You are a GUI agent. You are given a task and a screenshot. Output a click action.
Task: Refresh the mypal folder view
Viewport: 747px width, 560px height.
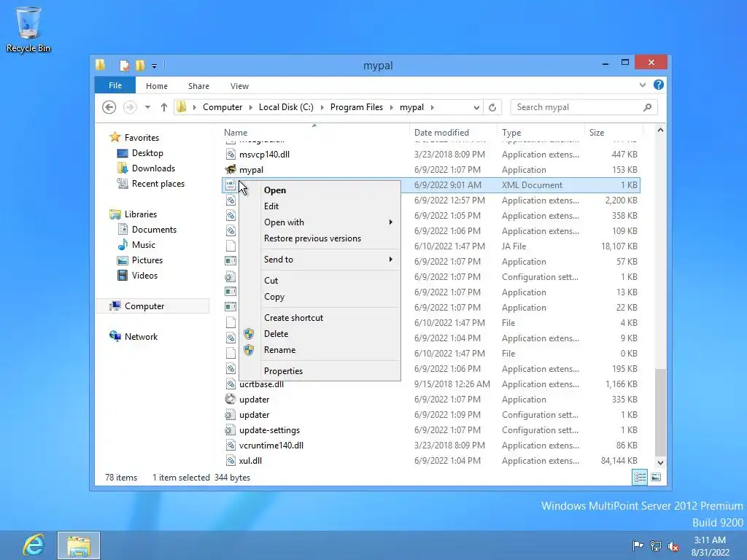[x=492, y=107]
